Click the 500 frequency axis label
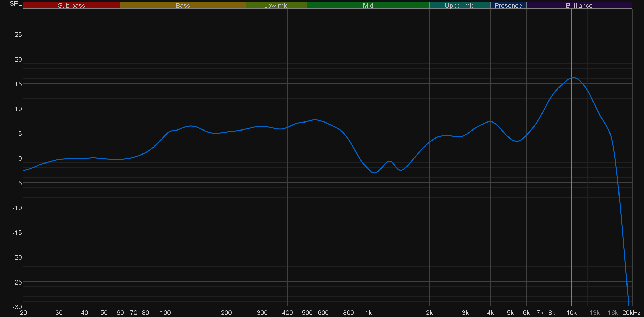 pos(307,313)
